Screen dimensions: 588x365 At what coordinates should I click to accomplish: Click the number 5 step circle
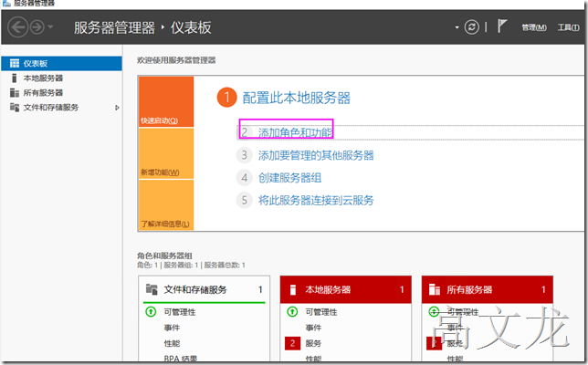tap(245, 200)
